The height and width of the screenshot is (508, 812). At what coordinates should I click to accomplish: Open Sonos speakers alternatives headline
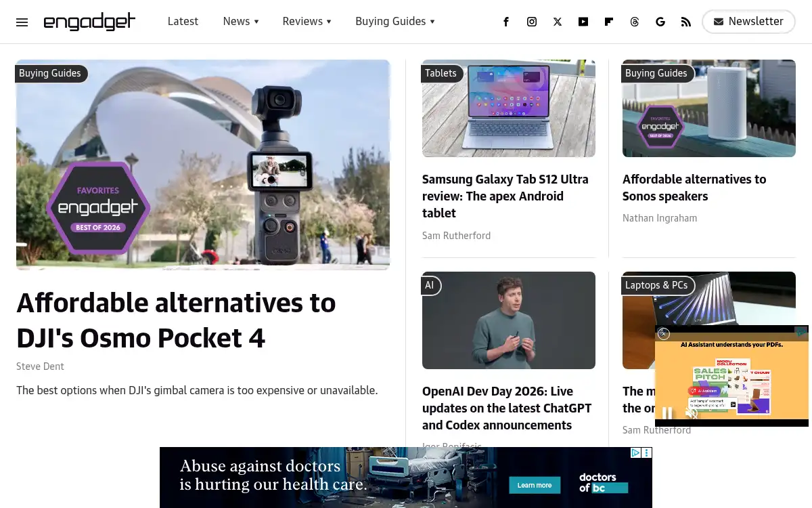click(694, 188)
